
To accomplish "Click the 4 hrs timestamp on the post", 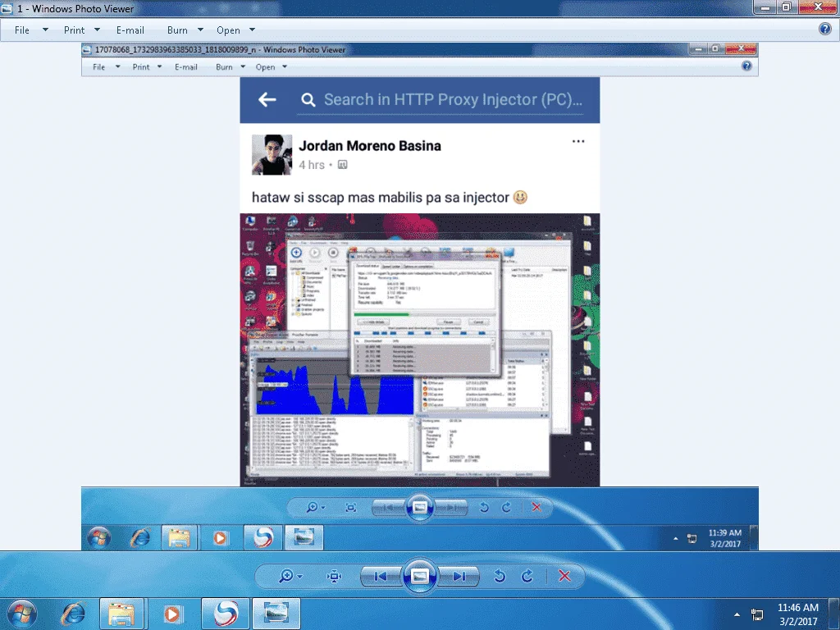I will 312,165.
